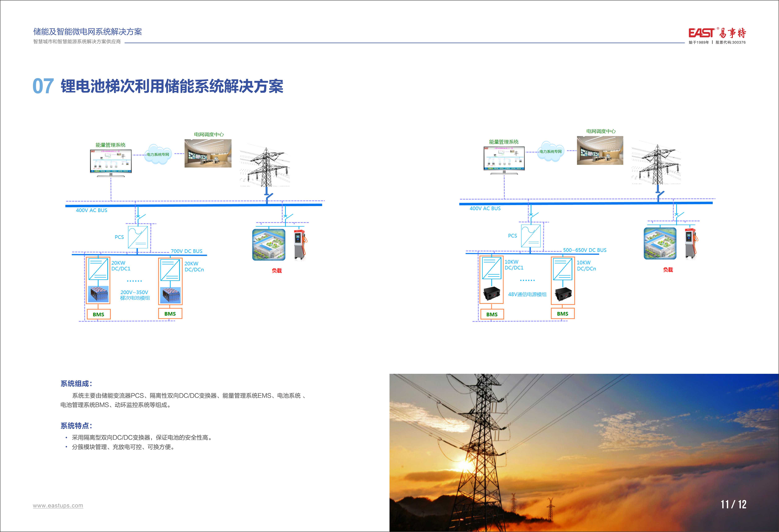
Task: Click the left power network cloud icon
Action: pos(158,154)
